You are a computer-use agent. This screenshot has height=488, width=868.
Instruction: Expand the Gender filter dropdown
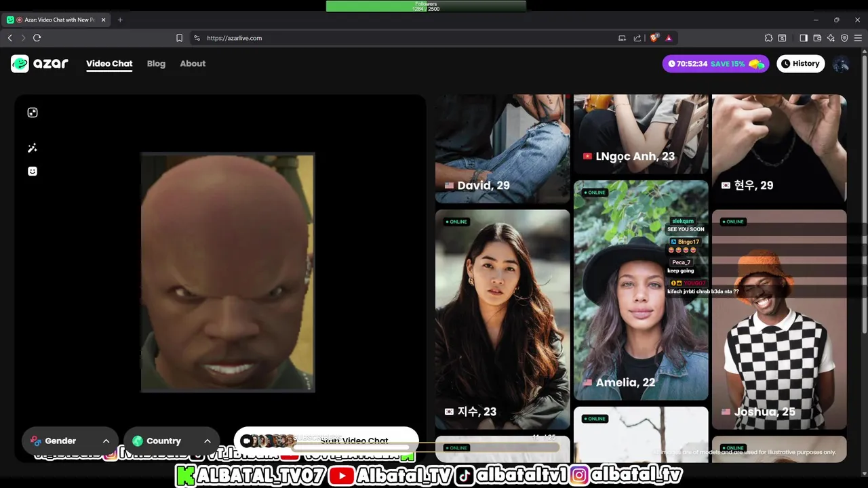(70, 441)
